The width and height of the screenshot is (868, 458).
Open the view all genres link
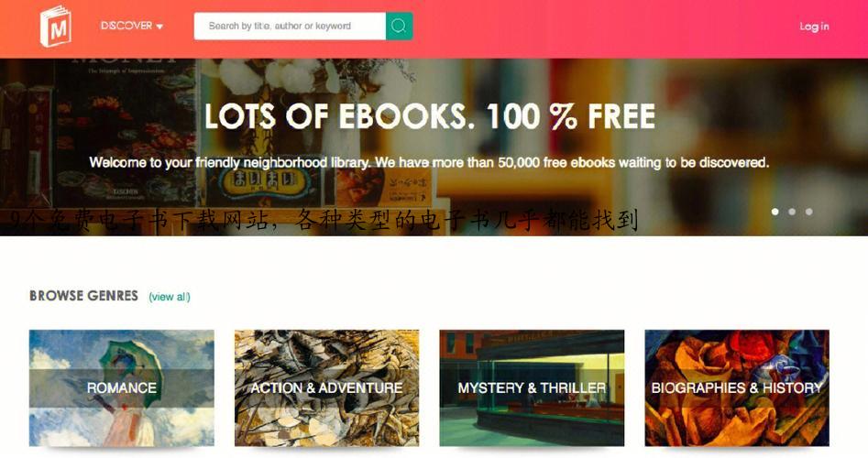click(x=170, y=297)
